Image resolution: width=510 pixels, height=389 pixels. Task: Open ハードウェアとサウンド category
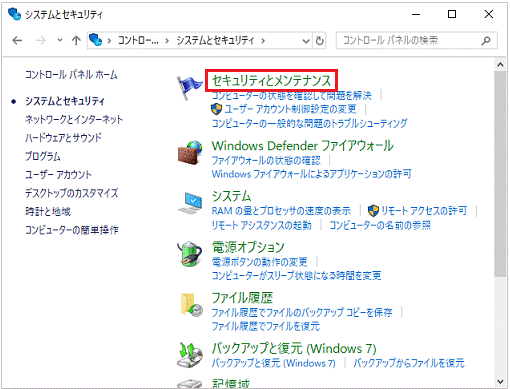pyautogui.click(x=63, y=138)
